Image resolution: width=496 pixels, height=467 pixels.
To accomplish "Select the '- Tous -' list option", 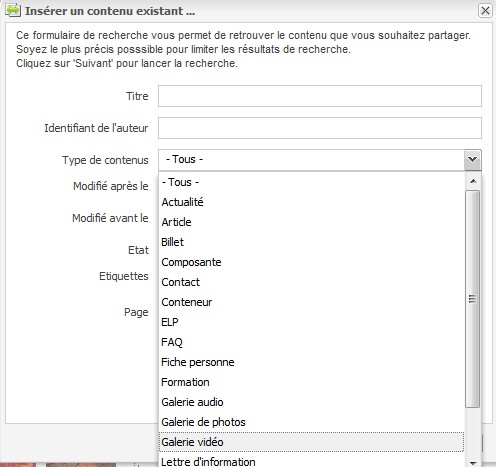I will (311, 182).
